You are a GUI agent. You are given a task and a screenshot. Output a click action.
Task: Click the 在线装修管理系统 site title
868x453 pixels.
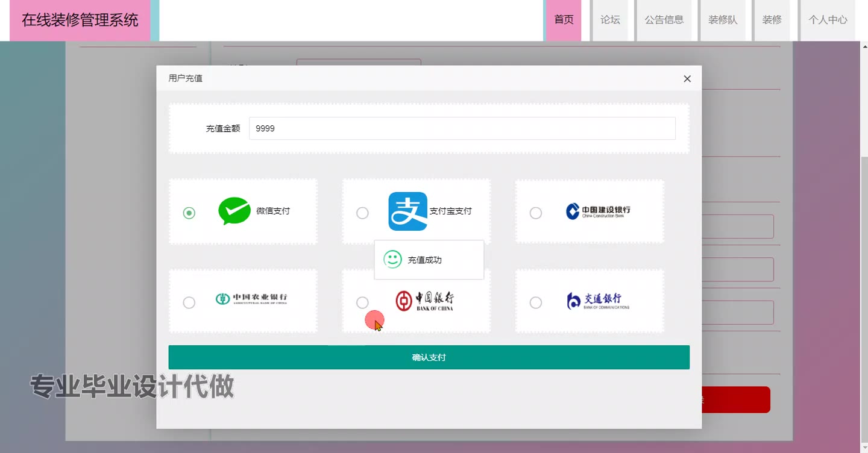click(x=80, y=20)
